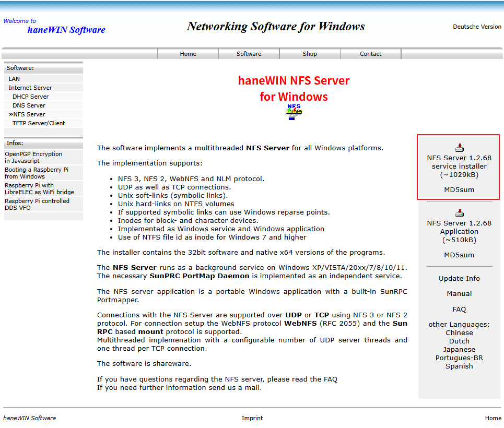Open Booting a Raspberry Pi from Windows

[x=43, y=173]
